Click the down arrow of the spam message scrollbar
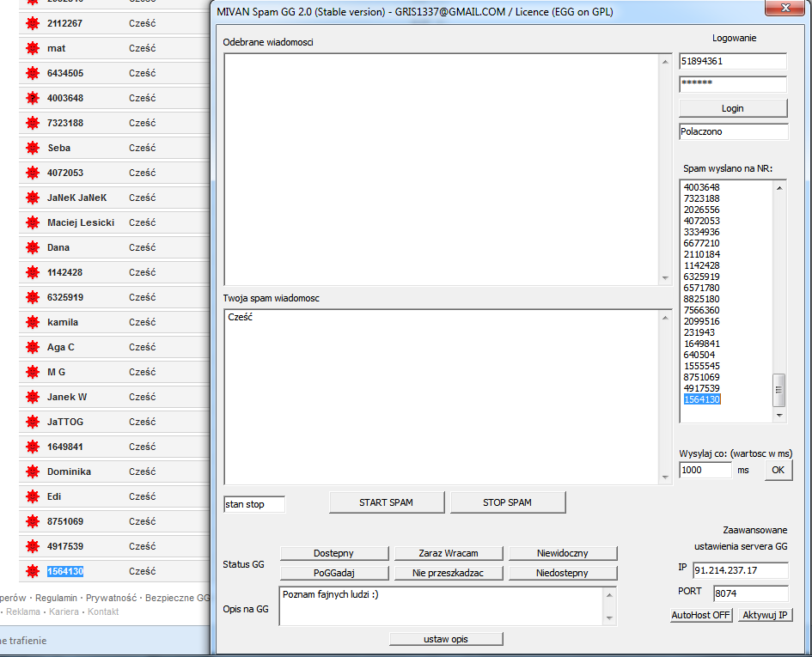The height and width of the screenshot is (657, 812). click(665, 478)
